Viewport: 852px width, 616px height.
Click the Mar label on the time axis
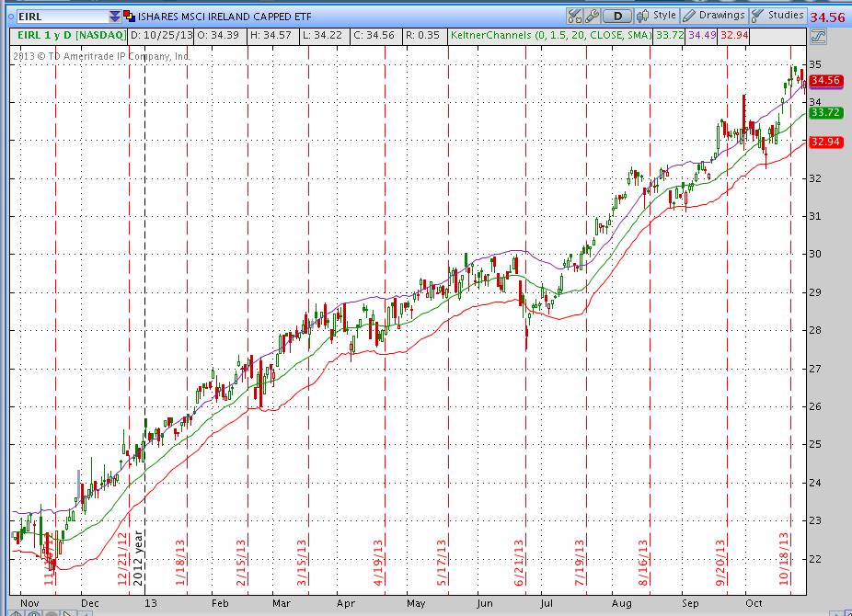282,603
